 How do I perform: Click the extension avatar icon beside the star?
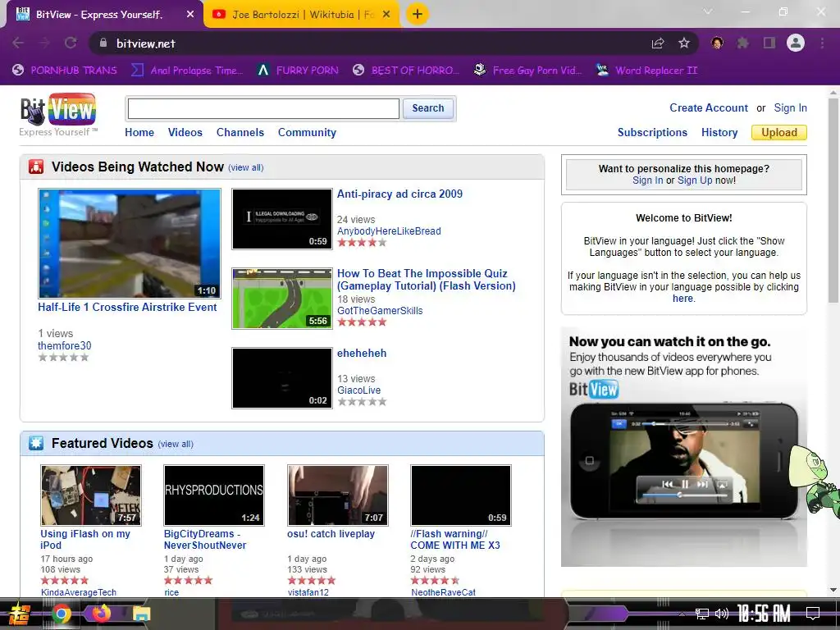click(717, 43)
